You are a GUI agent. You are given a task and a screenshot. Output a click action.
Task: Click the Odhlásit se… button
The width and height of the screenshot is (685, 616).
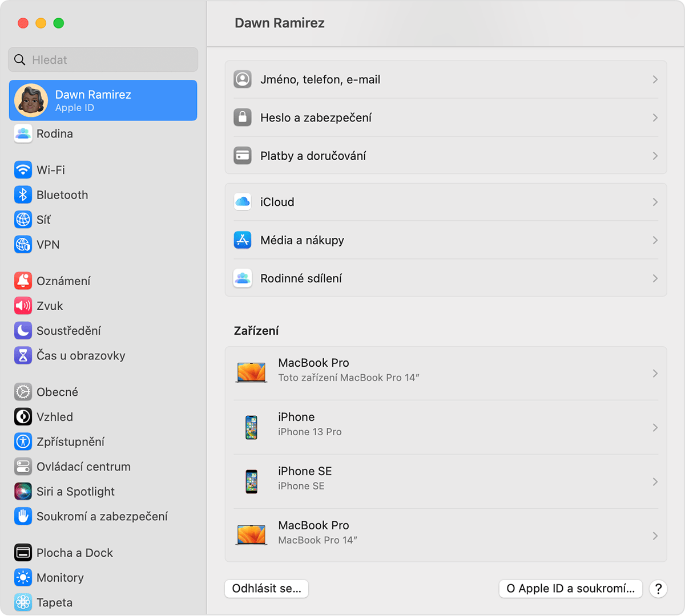click(267, 589)
